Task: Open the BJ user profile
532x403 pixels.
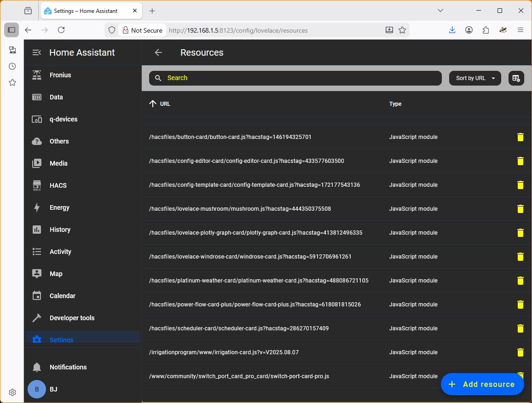Action: (x=53, y=389)
